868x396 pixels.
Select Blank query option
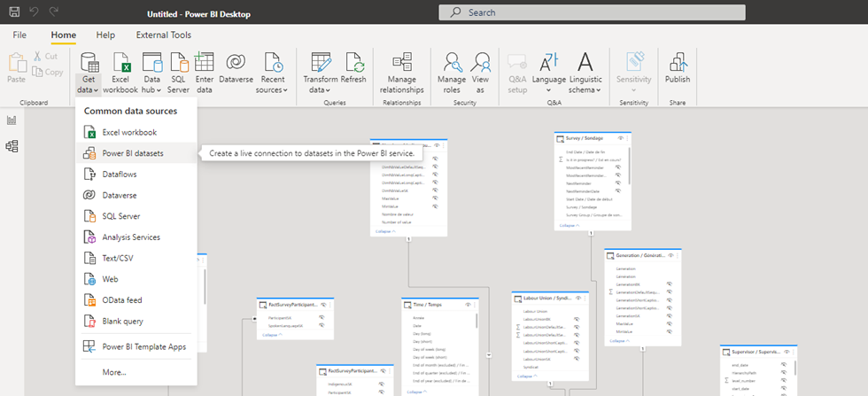[136, 322]
